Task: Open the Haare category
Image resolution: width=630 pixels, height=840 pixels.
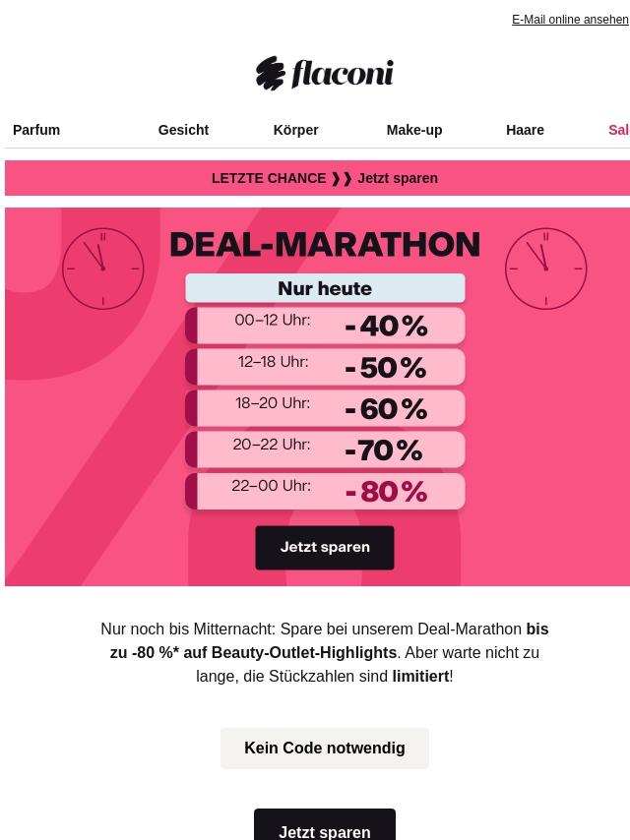Action: 525,130
